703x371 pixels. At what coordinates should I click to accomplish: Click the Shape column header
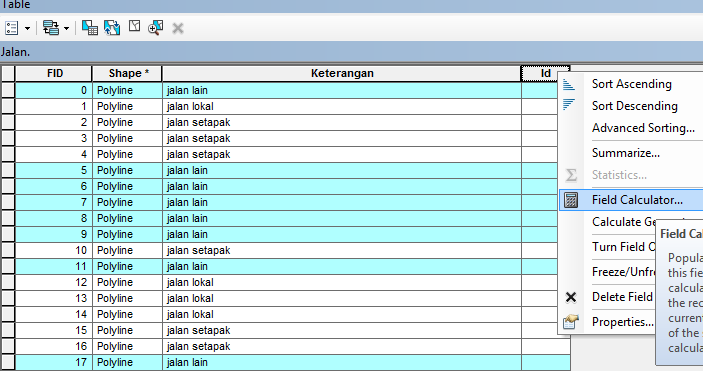(127, 74)
